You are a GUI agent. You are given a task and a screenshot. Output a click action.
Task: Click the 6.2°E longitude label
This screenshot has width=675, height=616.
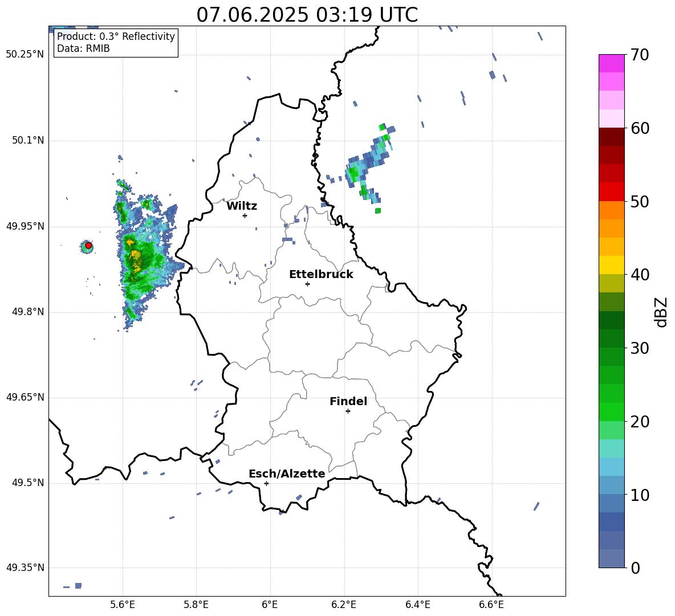344,605
